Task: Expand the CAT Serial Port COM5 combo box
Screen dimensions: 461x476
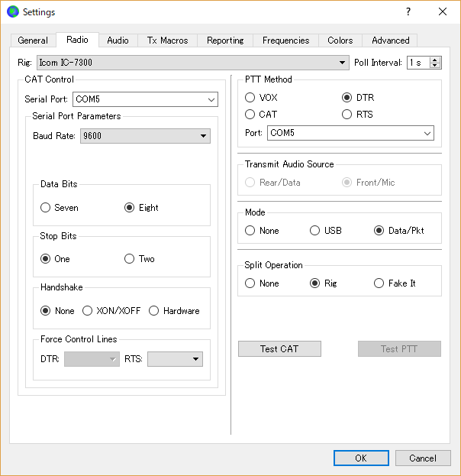Action: [145, 99]
